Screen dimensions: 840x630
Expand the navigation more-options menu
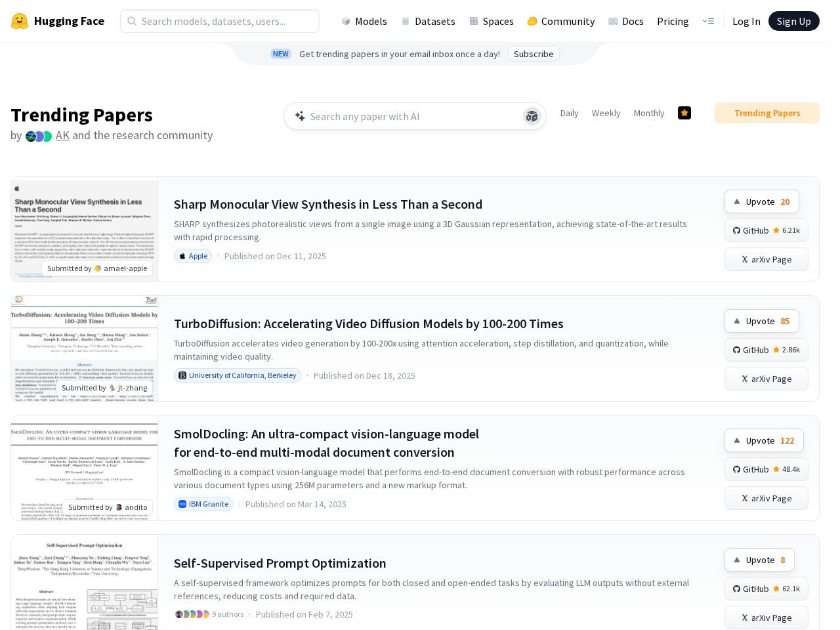click(x=708, y=21)
